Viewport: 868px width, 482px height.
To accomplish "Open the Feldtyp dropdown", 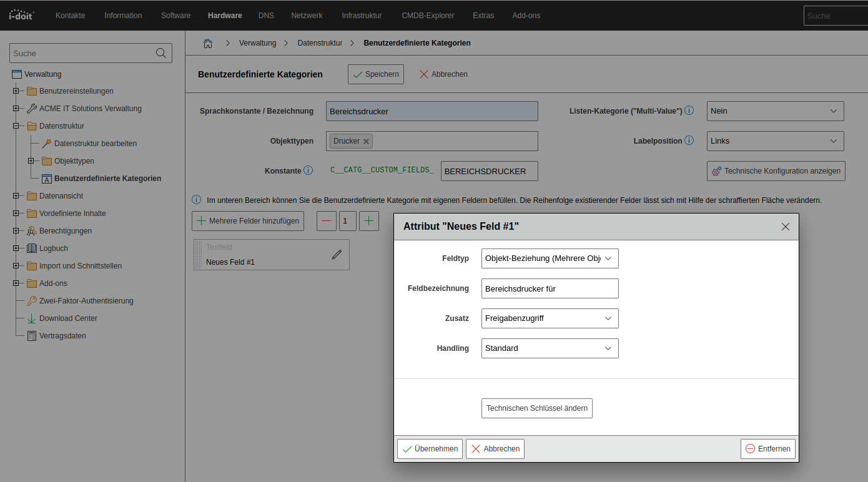I will click(x=550, y=258).
